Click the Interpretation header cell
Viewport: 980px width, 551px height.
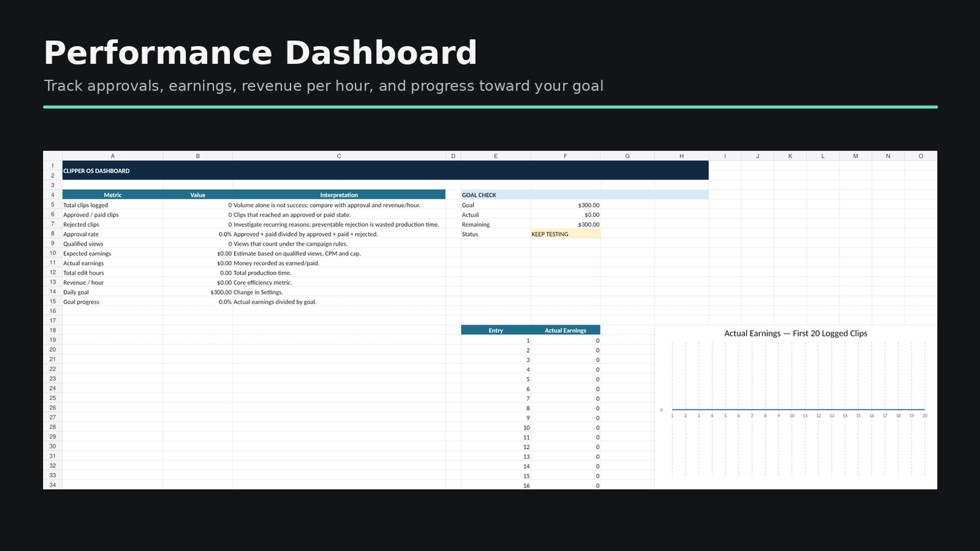click(339, 195)
